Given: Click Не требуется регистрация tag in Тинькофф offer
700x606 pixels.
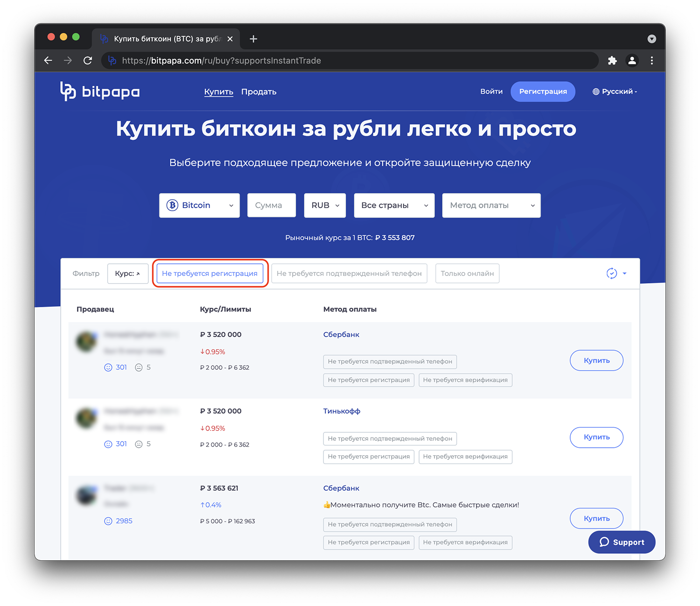Looking at the screenshot, I should coord(369,457).
